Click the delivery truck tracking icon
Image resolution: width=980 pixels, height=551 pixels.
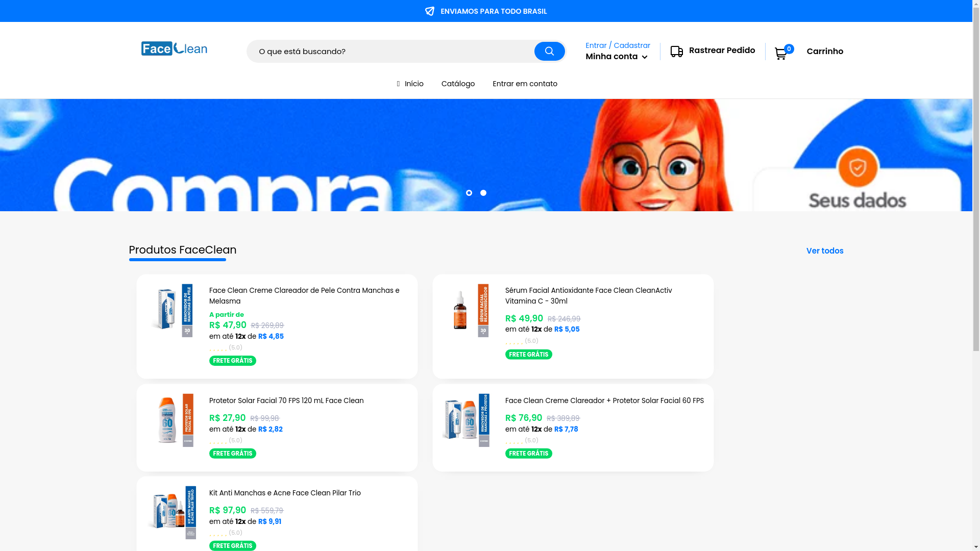pos(677,51)
